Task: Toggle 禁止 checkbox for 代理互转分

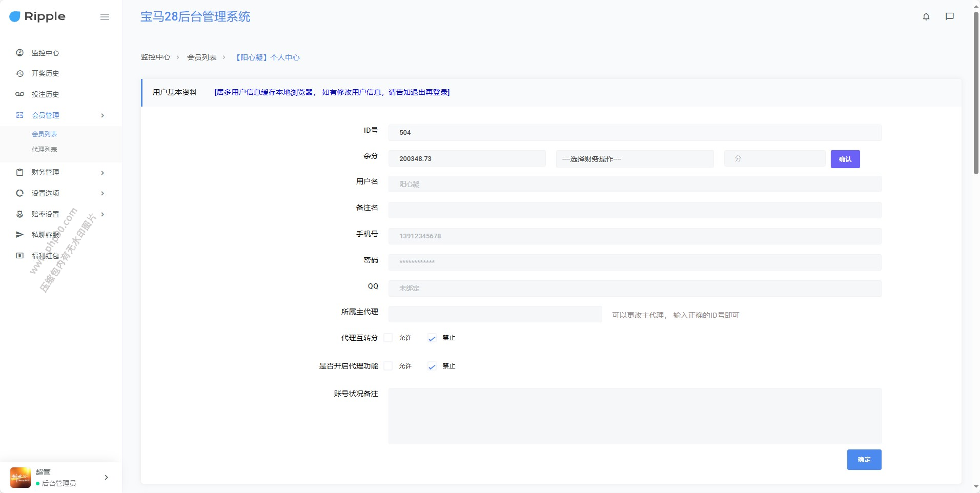Action: pyautogui.click(x=432, y=338)
